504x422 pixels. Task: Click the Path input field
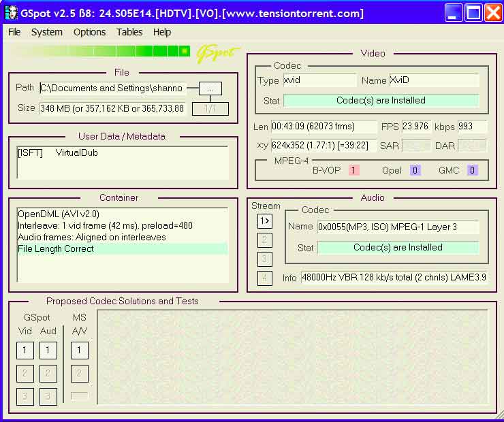[x=113, y=88]
